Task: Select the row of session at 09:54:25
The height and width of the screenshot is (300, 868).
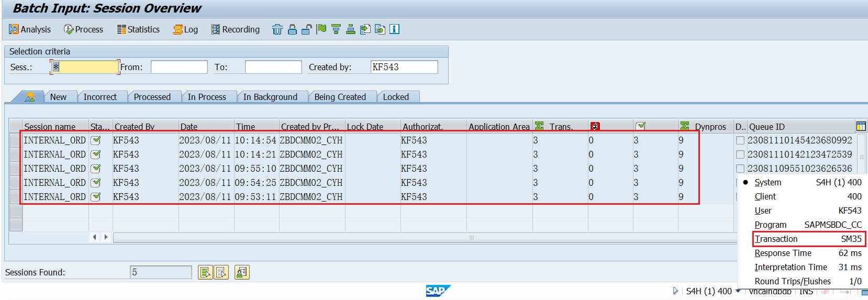Action: tap(16, 183)
